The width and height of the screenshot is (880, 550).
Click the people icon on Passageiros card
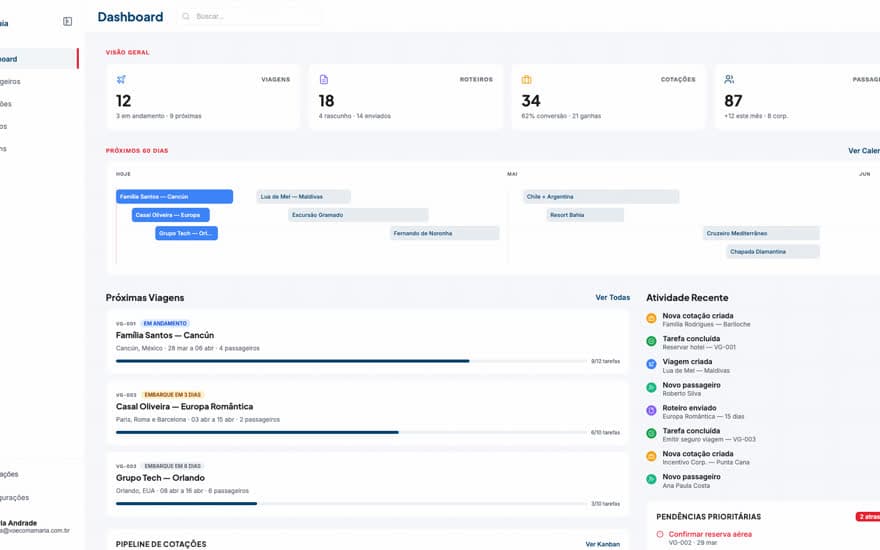pyautogui.click(x=729, y=79)
